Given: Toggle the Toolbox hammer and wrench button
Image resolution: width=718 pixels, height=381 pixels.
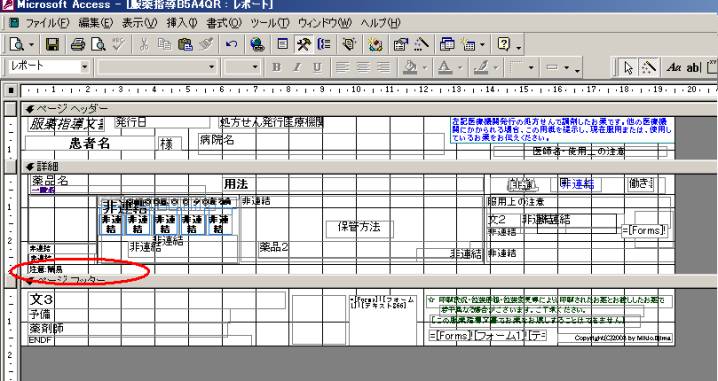Looking at the screenshot, I should point(304,44).
